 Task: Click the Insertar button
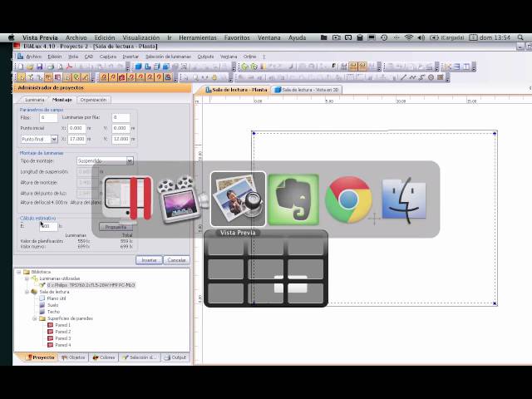tap(149, 260)
